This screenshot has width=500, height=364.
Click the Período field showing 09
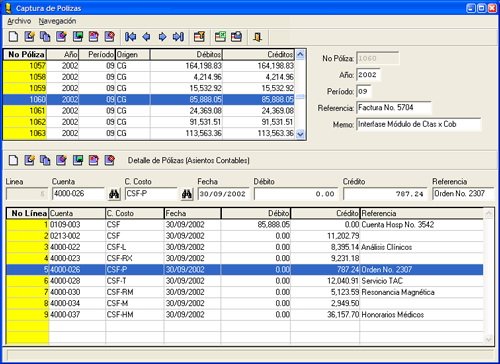click(x=364, y=91)
